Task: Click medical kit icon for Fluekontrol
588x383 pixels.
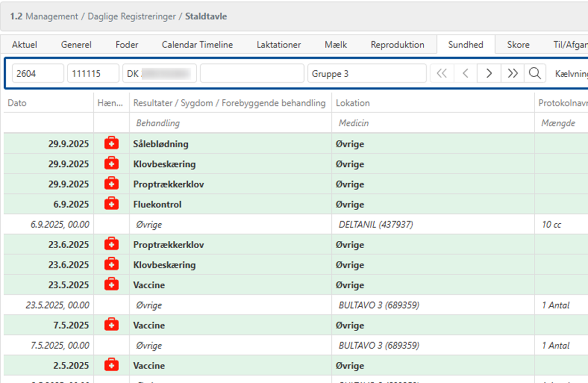Action: 111,204
